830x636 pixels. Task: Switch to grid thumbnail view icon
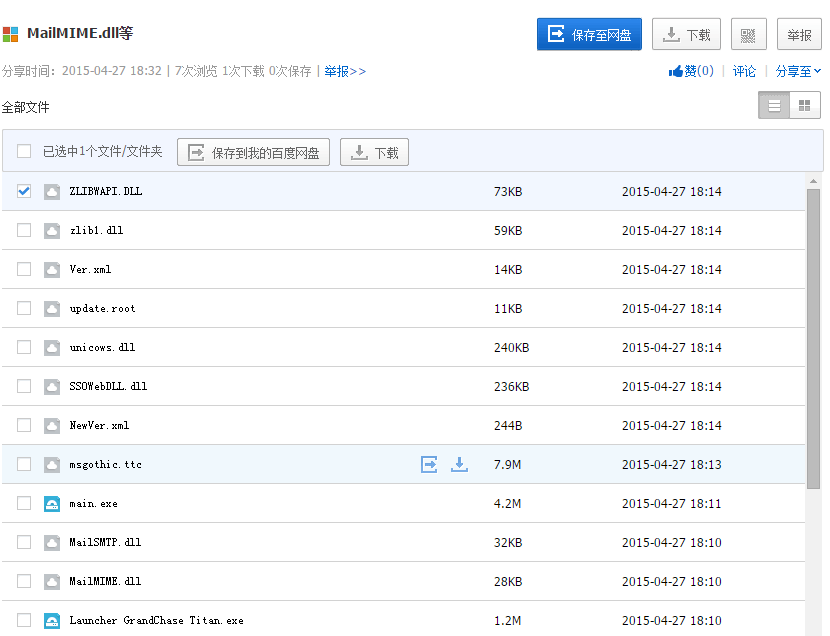click(x=805, y=106)
